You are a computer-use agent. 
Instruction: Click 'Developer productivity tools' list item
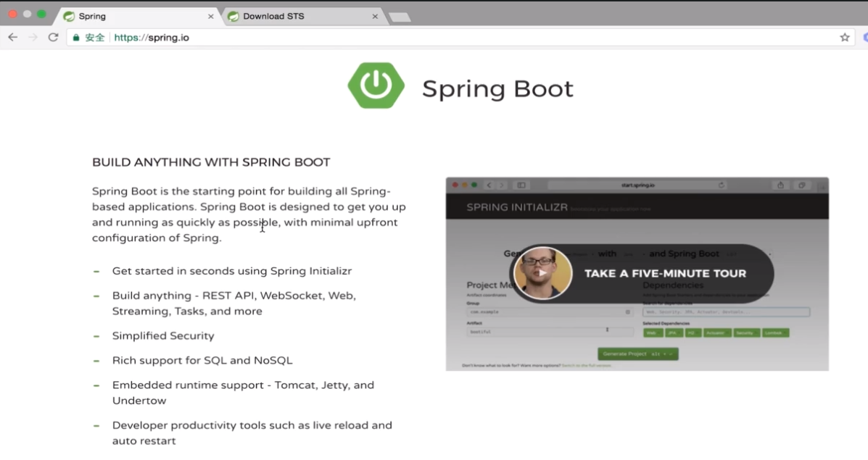pyautogui.click(x=252, y=433)
